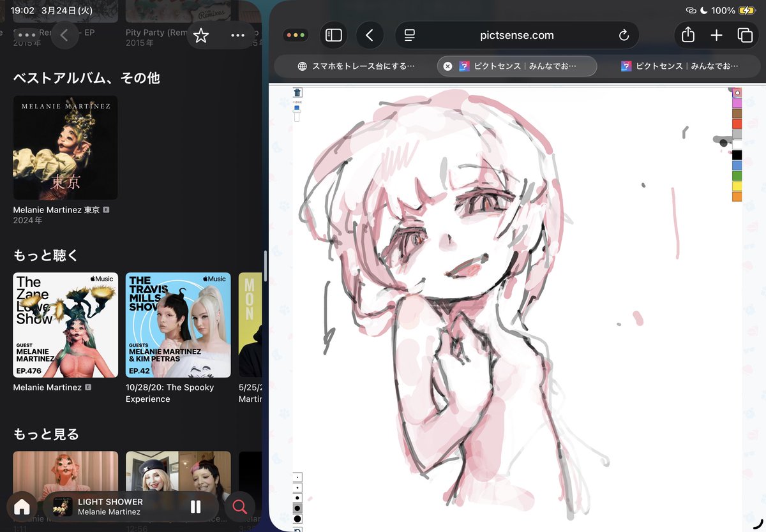Navigate back with the Safari back button
Viewport: 766px width, 532px height.
[x=370, y=35]
